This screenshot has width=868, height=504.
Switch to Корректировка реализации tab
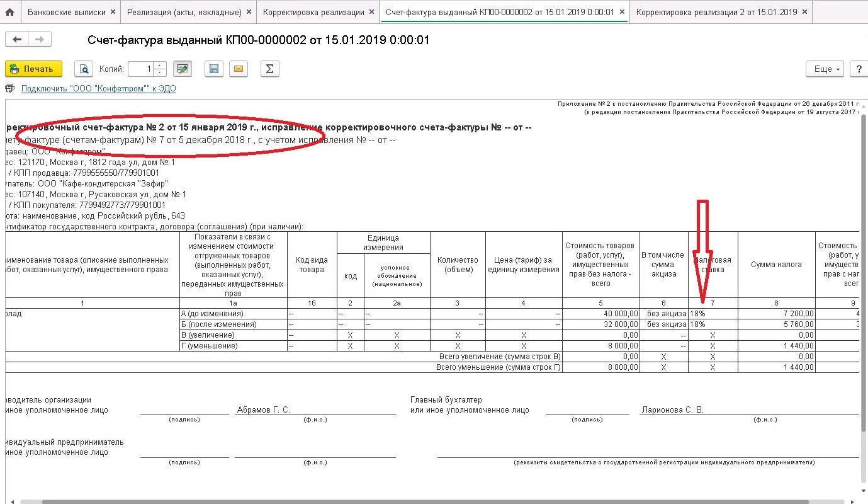point(313,12)
